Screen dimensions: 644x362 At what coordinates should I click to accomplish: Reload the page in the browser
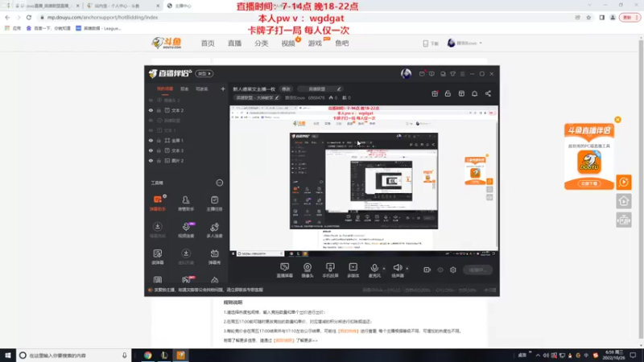(x=29, y=18)
